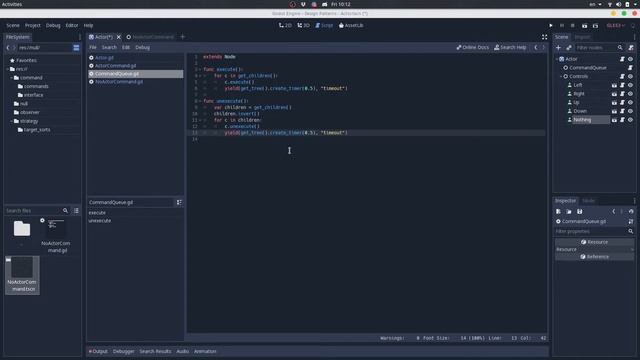This screenshot has width=640, height=360.
Task: Close the Actor scene tab
Action: pyautogui.click(x=119, y=37)
